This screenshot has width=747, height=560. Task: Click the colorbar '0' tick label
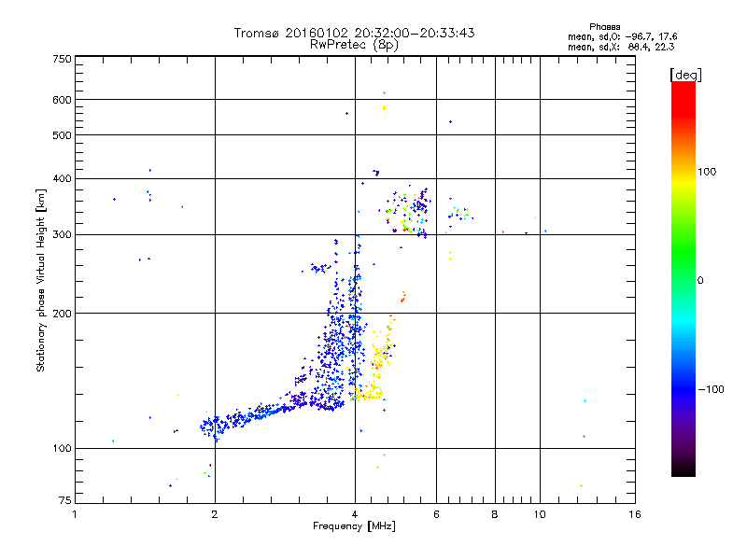tap(699, 280)
